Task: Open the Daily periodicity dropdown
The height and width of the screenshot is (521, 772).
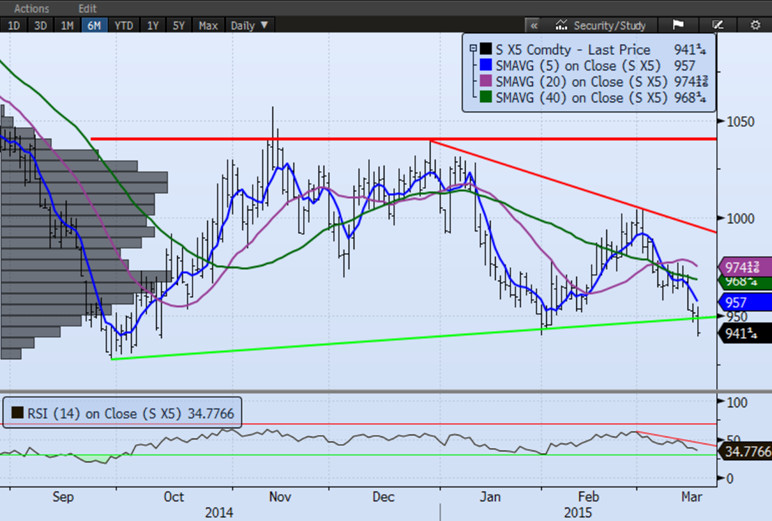Action: pos(249,25)
